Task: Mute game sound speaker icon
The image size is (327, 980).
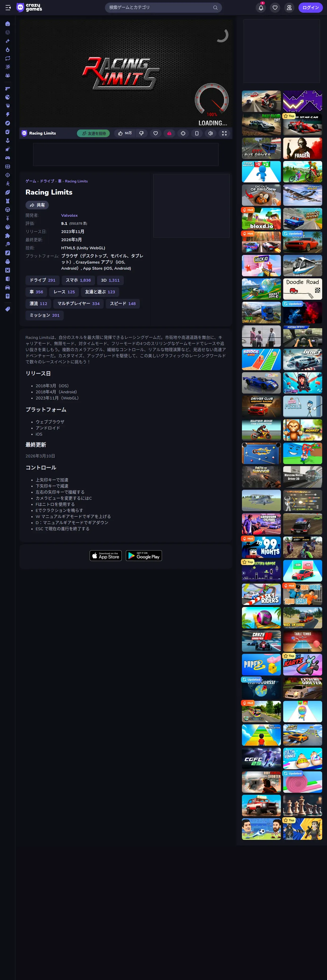Action: (x=211, y=133)
